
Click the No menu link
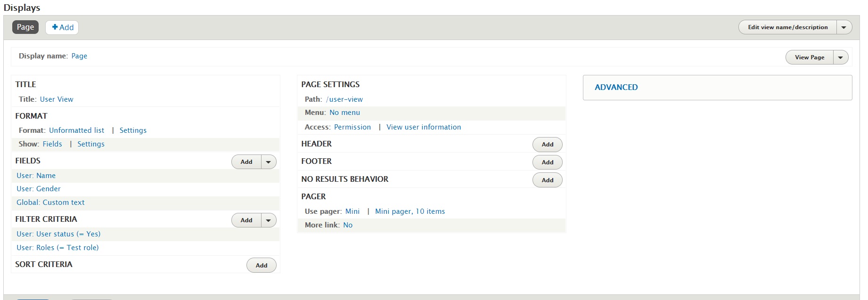coord(344,113)
